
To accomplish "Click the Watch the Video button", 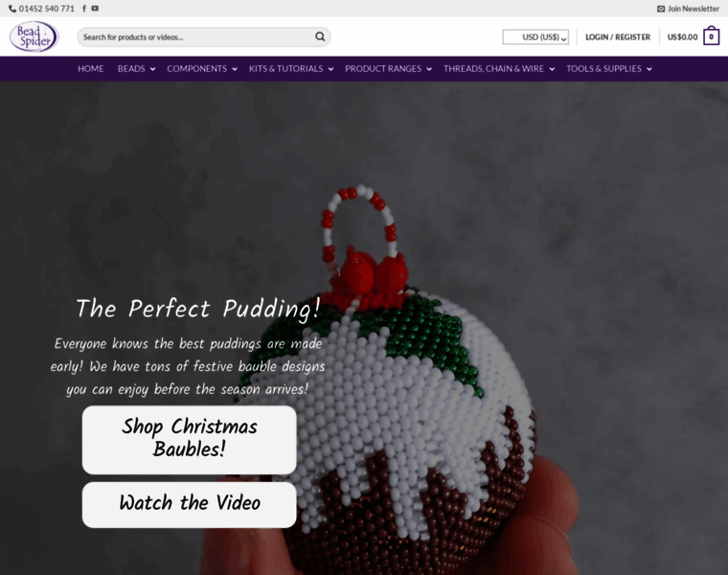I will (190, 504).
